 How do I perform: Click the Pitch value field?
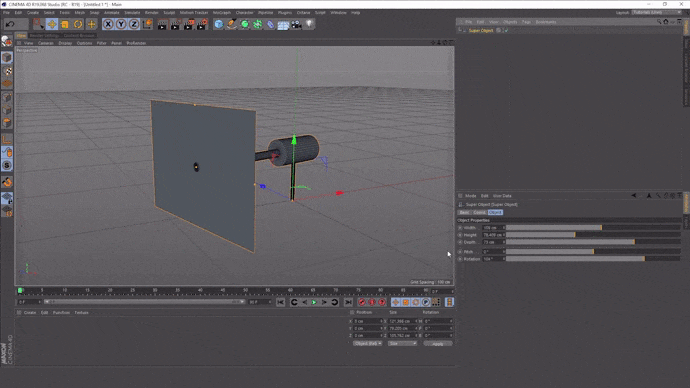tap(493, 252)
